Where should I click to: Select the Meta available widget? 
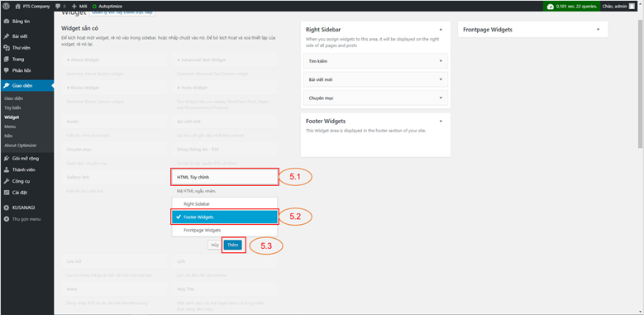tap(114, 289)
